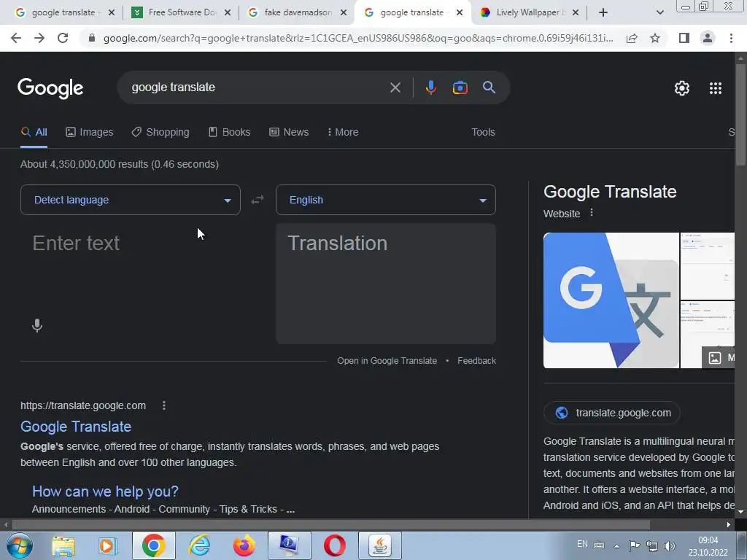Expand the More search filters menu

tap(343, 133)
